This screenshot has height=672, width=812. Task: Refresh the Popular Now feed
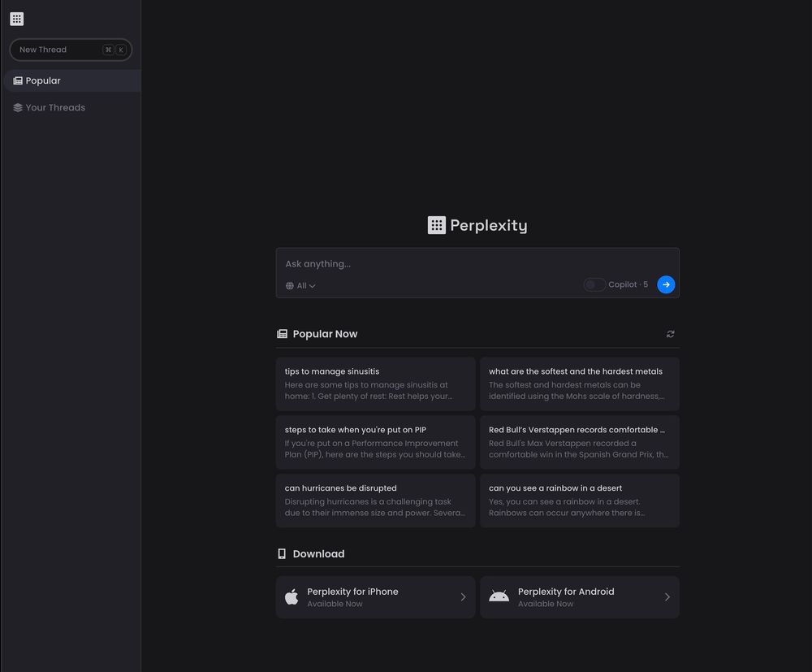pos(670,334)
